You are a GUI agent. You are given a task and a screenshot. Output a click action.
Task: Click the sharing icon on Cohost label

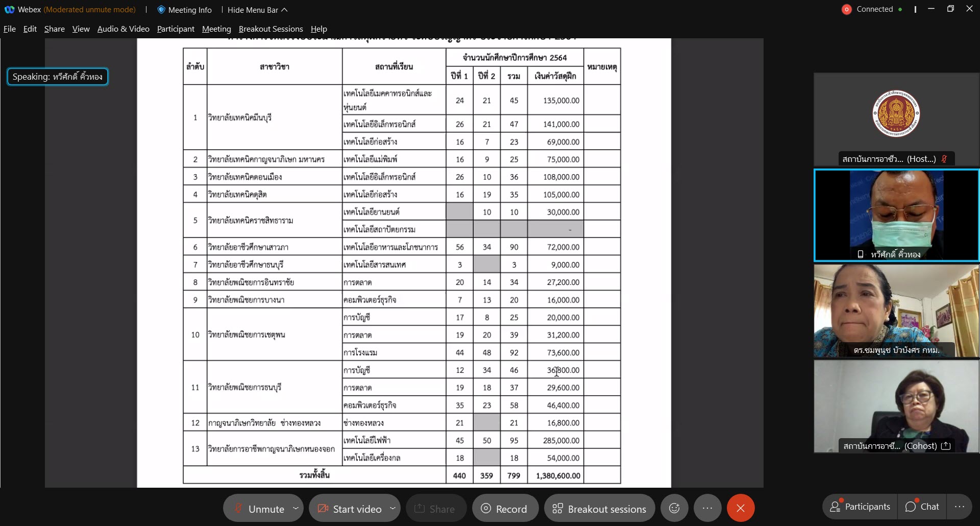946,446
